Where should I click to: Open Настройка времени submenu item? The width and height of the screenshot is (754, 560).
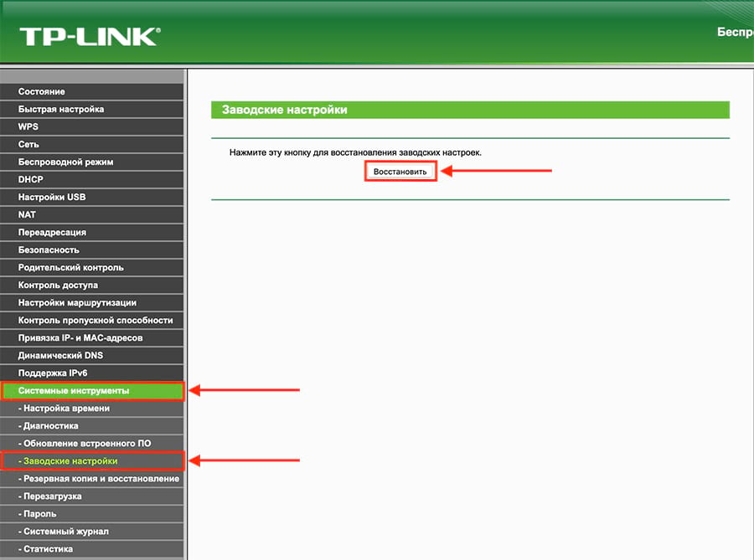[x=92, y=408]
